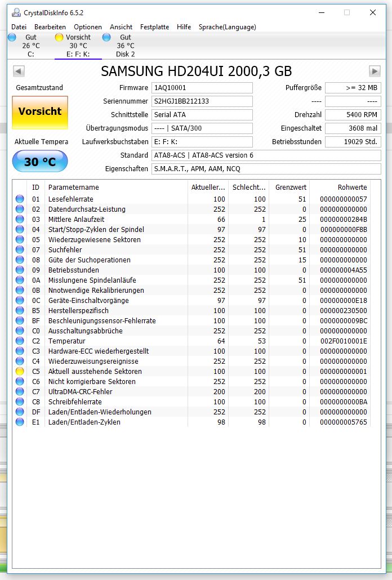Image resolution: width=392 pixels, height=580 pixels.
Task: Click the Drehzahl field 5400 RPM
Action: click(353, 115)
